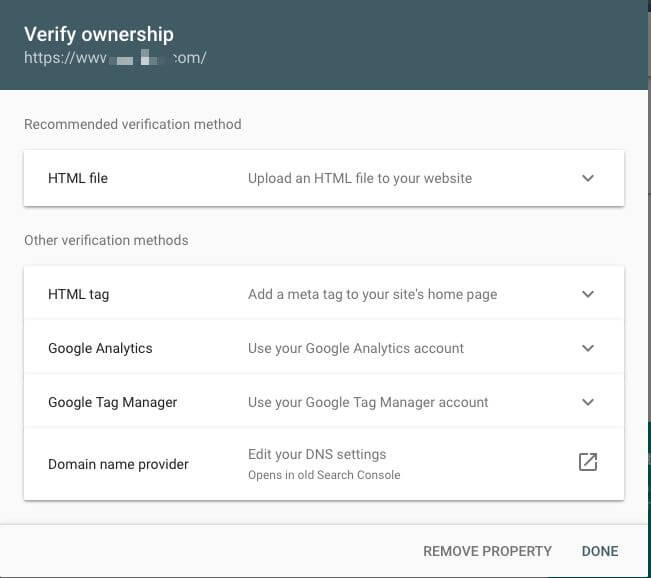Click the blurred property URL in header
Screen dimensions: 651x578
[x=115, y=58]
